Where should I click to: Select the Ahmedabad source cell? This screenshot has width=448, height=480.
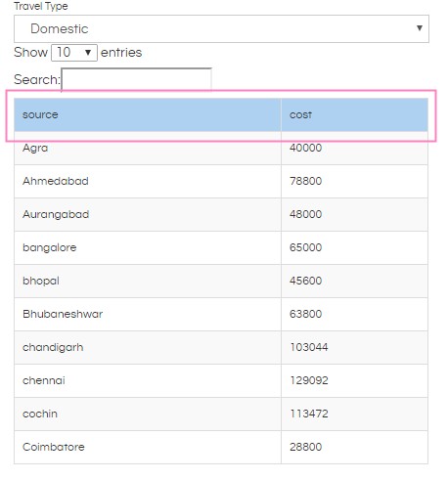[x=148, y=182]
